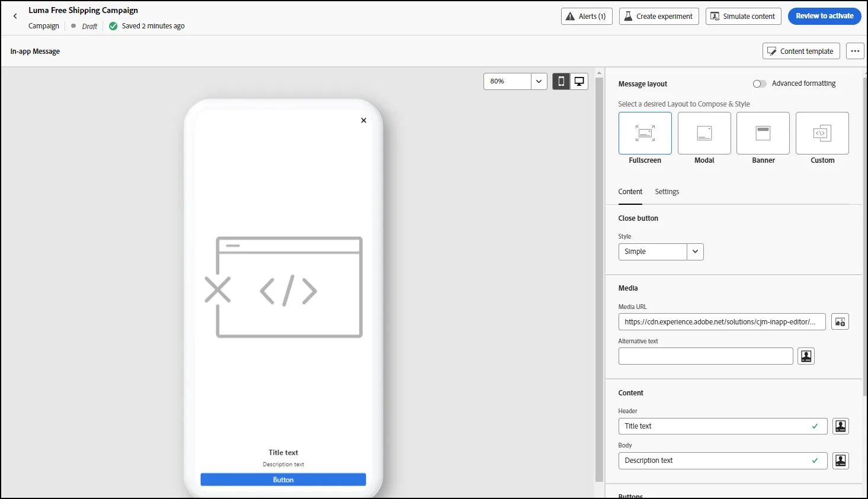Select the Custom layout
The image size is (868, 499).
tap(822, 133)
